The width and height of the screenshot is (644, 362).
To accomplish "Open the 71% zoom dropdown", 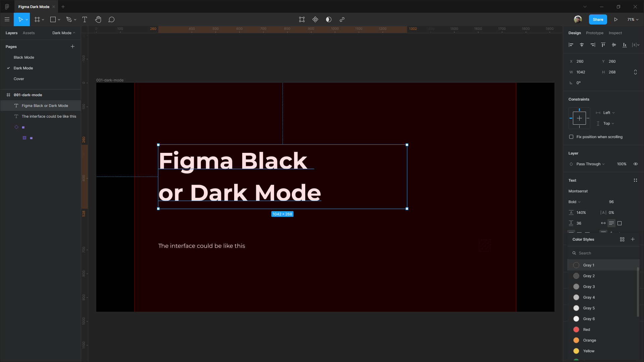I will [633, 19].
